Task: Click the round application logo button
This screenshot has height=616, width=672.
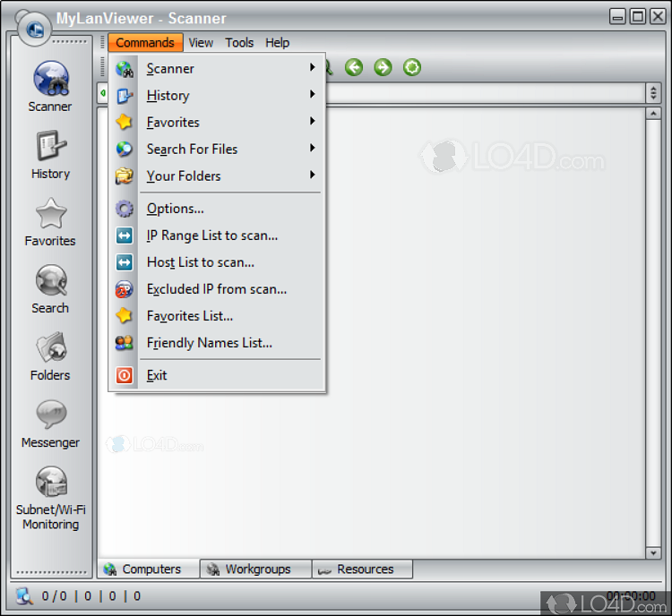Action: tap(35, 30)
